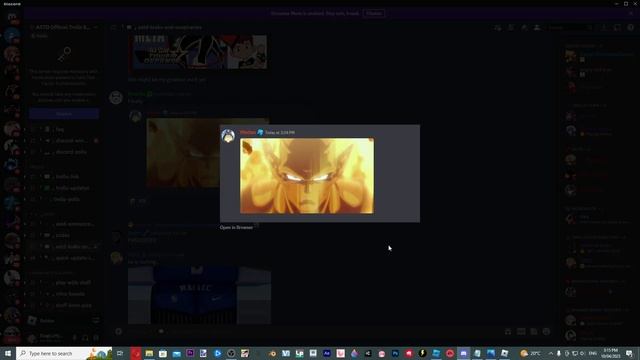
Task: Open the taskbar clock and date
Action: [611, 353]
